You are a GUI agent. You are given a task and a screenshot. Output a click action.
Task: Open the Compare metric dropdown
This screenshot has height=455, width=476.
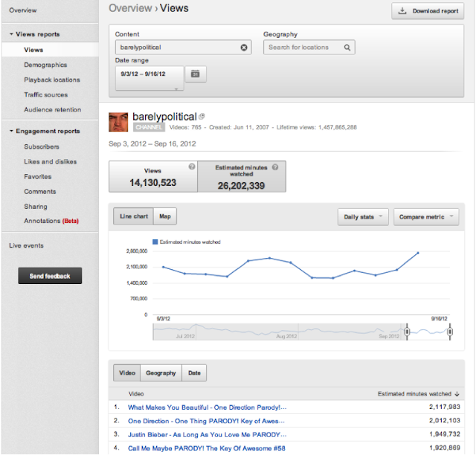click(x=426, y=217)
